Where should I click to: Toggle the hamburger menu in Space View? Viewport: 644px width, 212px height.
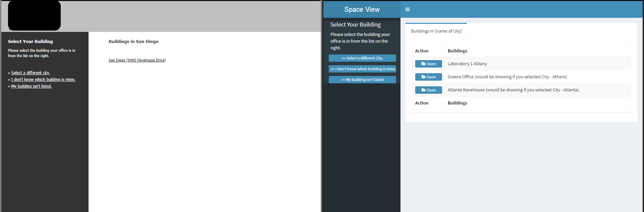[x=408, y=9]
